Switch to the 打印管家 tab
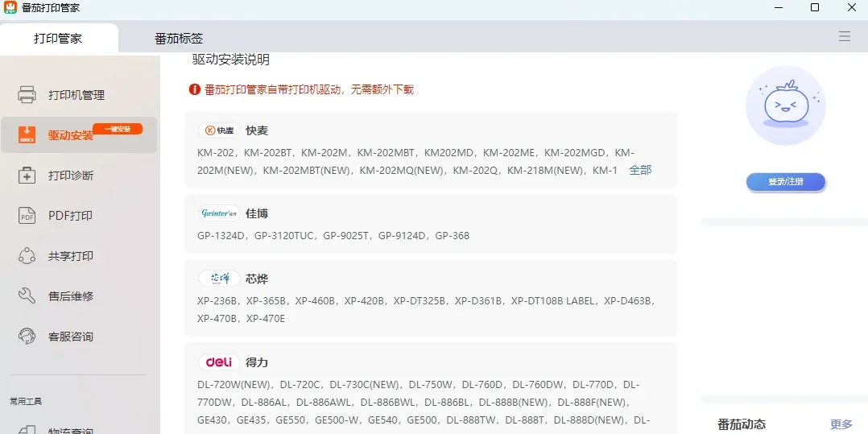The image size is (868, 434). (x=58, y=38)
